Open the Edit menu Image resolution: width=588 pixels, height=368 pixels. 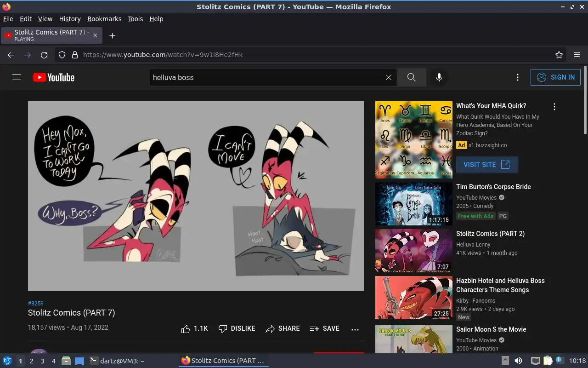(x=26, y=19)
